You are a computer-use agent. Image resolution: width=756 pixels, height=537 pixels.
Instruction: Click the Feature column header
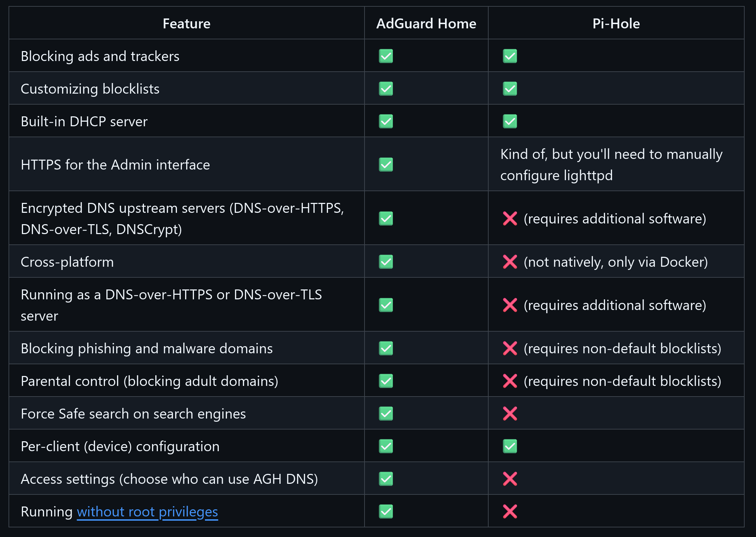pyautogui.click(x=187, y=24)
